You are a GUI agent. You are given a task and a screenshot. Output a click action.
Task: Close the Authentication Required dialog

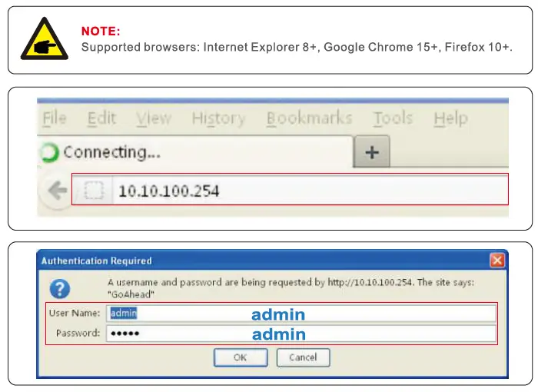(496, 261)
